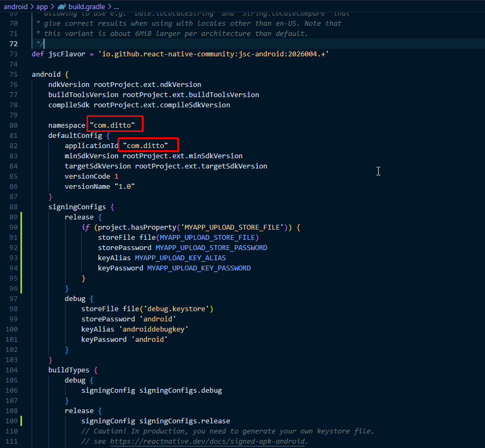
Task: Click the green gutter bar at line 109
Action: pyautogui.click(x=21, y=421)
